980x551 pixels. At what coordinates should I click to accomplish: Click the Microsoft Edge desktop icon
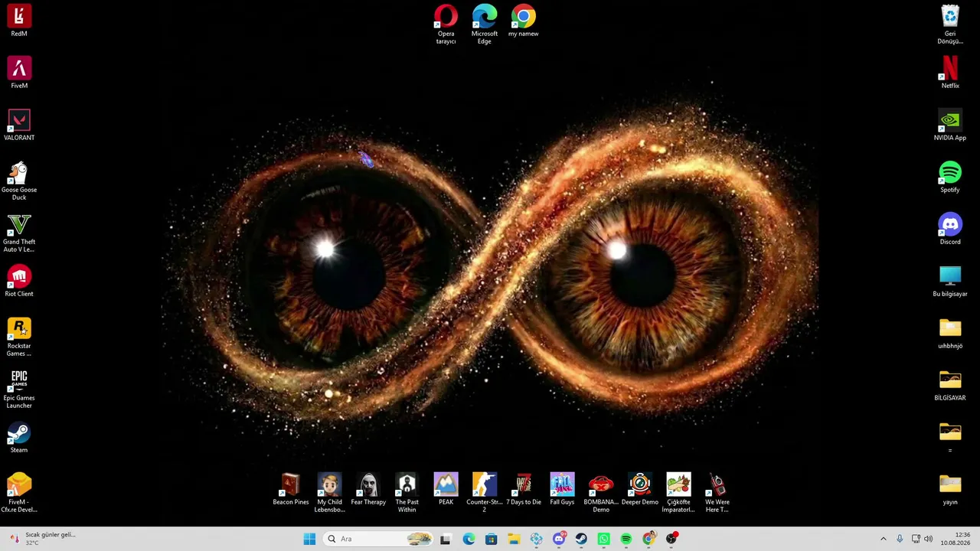[485, 24]
